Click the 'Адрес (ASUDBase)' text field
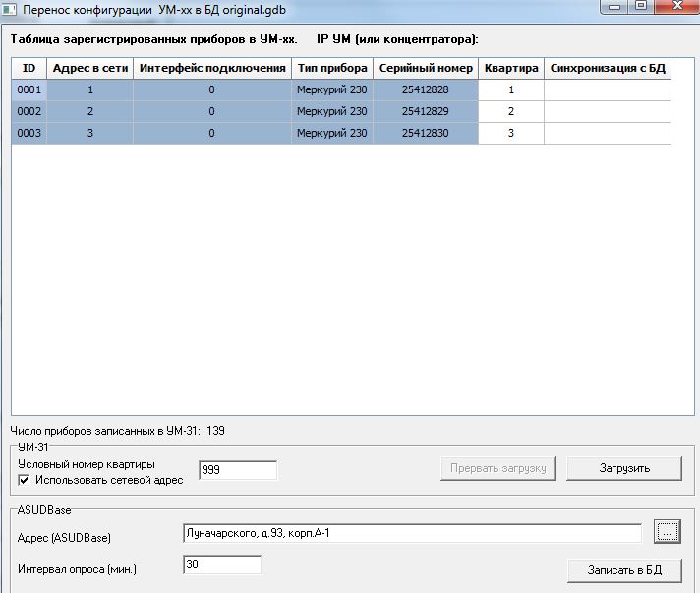Image resolution: width=700 pixels, height=593 pixels. [x=412, y=533]
